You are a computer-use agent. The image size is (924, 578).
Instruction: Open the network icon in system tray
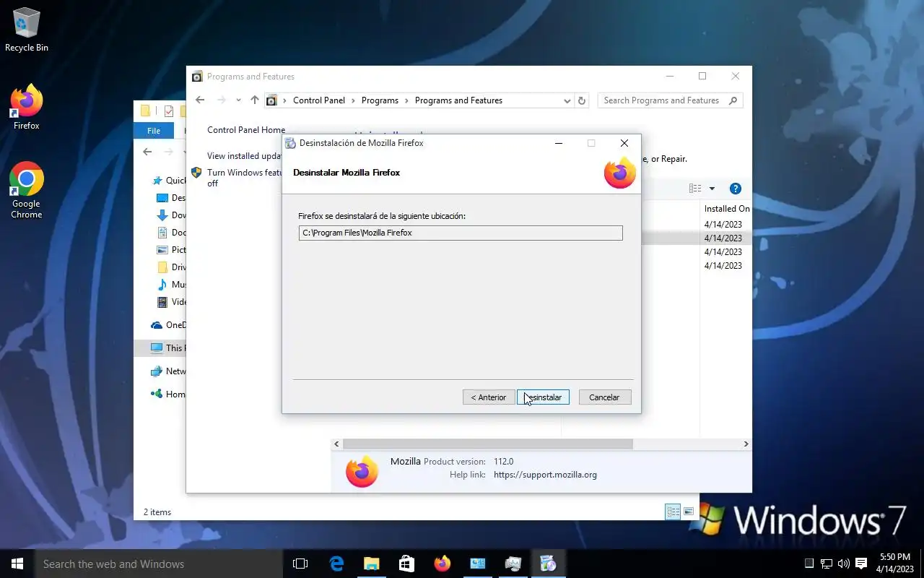(827, 564)
